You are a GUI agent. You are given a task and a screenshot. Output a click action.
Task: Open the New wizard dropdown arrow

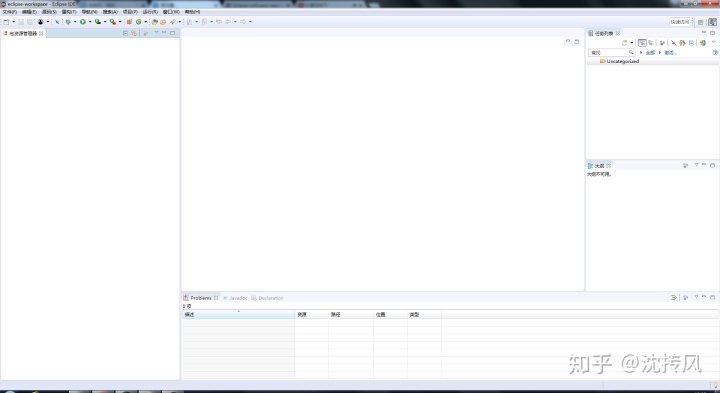(x=13, y=22)
